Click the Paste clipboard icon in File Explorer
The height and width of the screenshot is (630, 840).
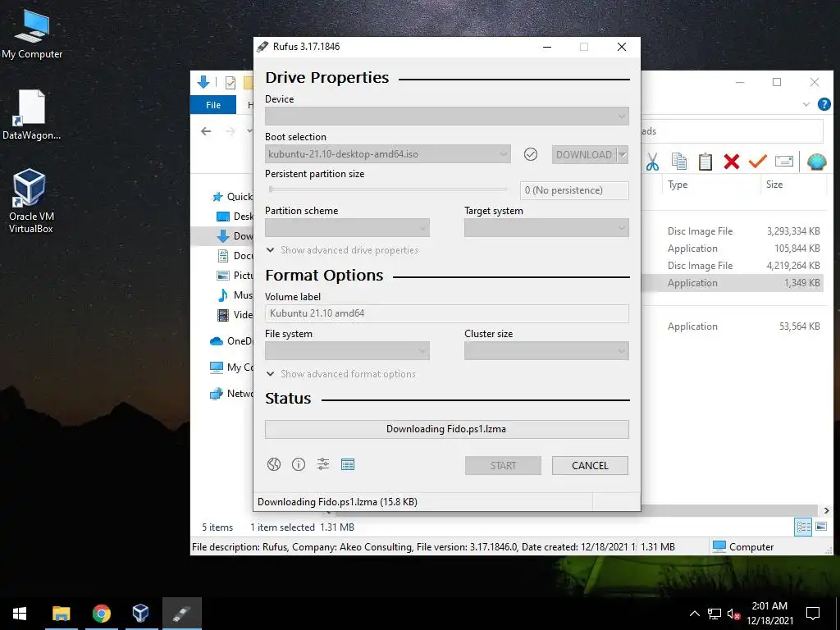pyautogui.click(x=705, y=162)
